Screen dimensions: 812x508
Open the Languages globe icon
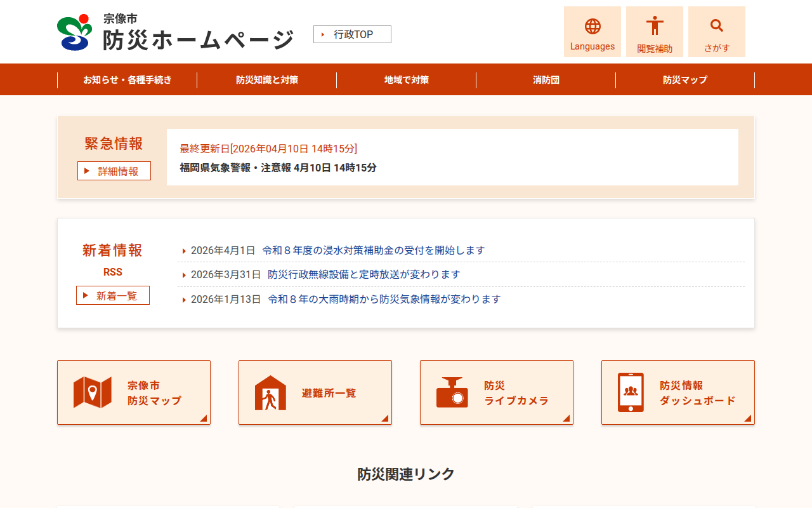pos(592,27)
